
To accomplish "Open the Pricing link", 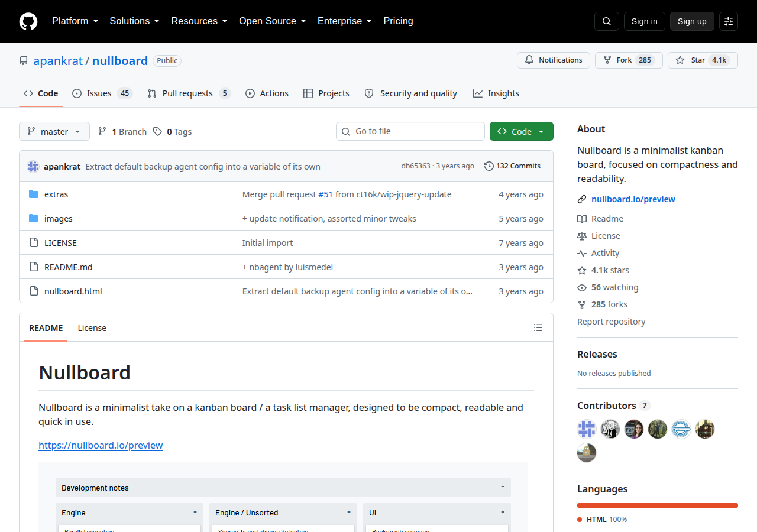I will tap(399, 21).
